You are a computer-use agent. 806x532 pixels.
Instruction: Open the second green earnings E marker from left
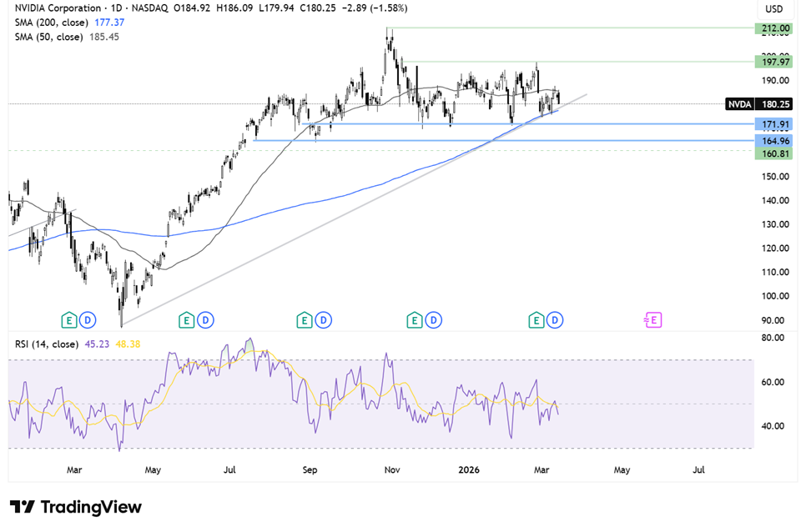tap(186, 320)
